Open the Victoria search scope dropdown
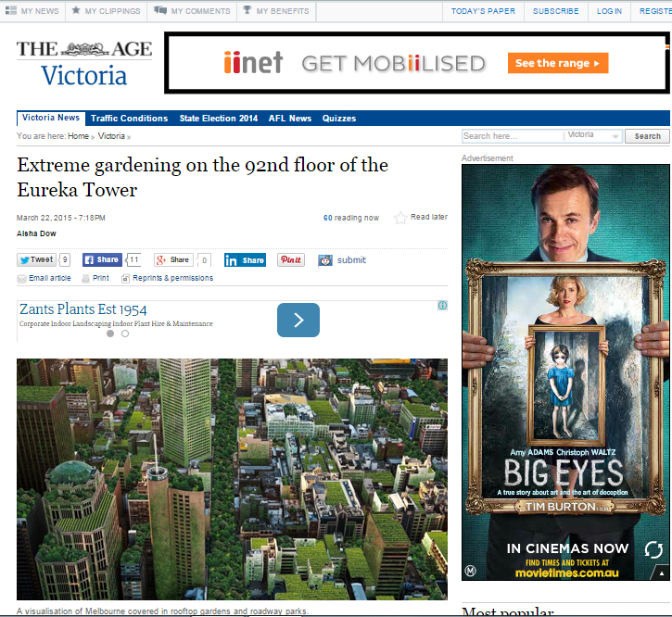 (x=593, y=136)
